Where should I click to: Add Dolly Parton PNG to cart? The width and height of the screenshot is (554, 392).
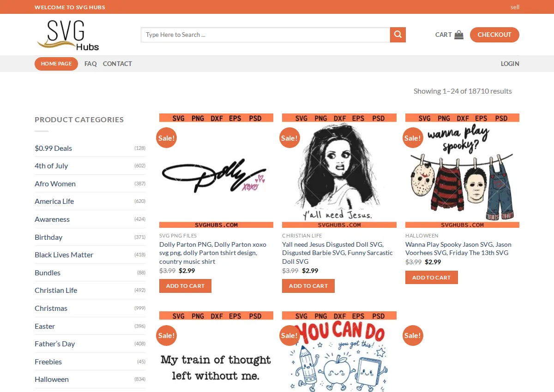[x=185, y=286]
